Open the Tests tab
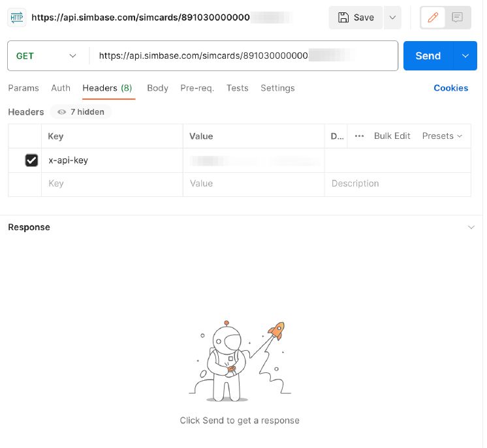Image resolution: width=487 pixels, height=448 pixels. click(238, 88)
